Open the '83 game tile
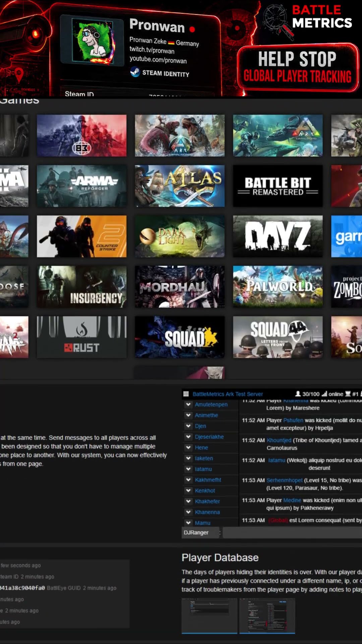The image size is (362, 644). [82, 136]
